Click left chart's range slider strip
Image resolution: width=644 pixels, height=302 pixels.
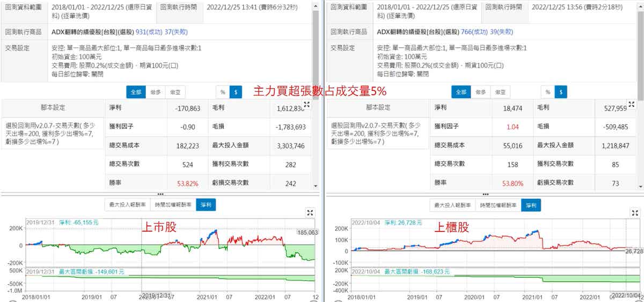coord(161,268)
